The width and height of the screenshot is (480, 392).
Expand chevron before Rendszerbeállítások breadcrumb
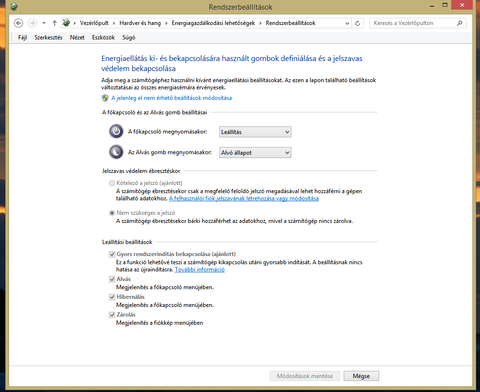click(x=260, y=23)
